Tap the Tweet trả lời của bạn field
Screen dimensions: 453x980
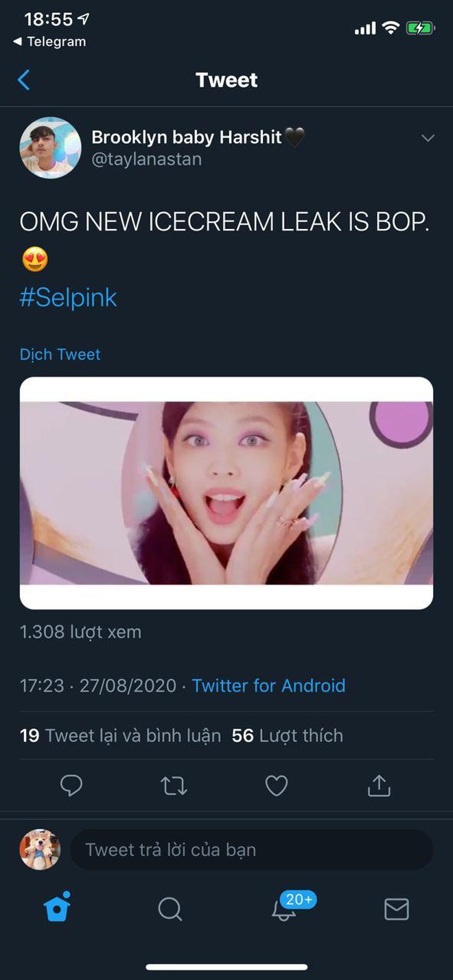click(x=251, y=850)
